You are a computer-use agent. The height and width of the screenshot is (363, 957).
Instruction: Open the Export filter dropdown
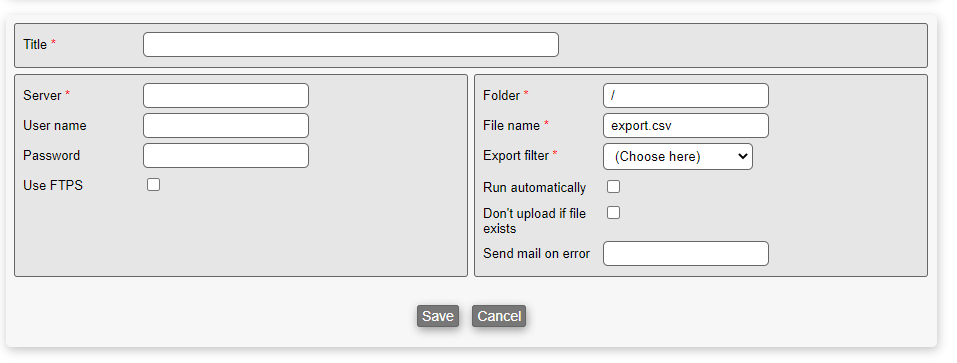tap(678, 156)
